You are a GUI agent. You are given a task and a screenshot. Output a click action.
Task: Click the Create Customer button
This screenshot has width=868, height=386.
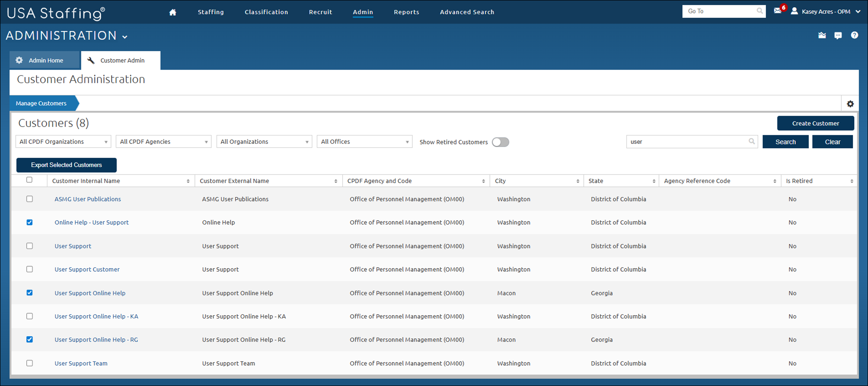point(816,123)
